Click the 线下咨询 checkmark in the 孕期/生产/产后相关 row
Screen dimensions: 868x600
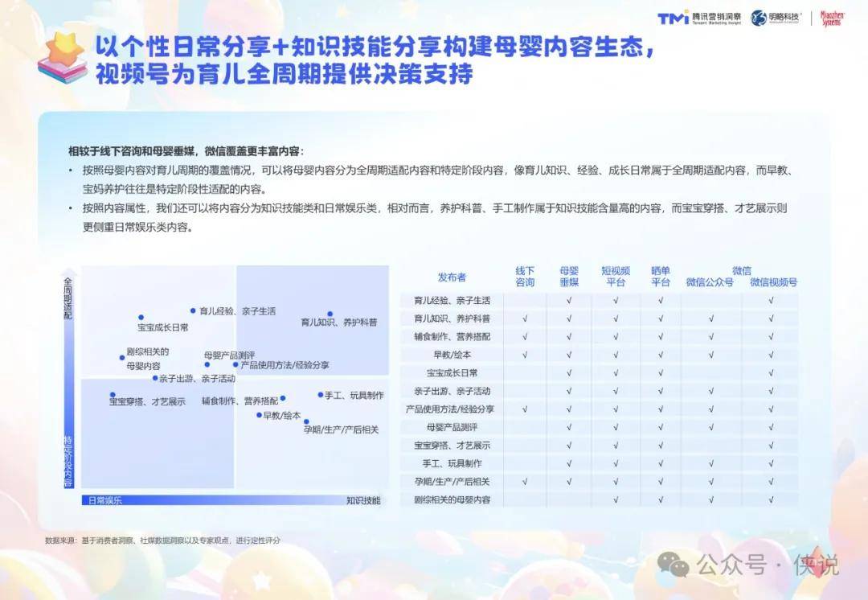click(525, 482)
